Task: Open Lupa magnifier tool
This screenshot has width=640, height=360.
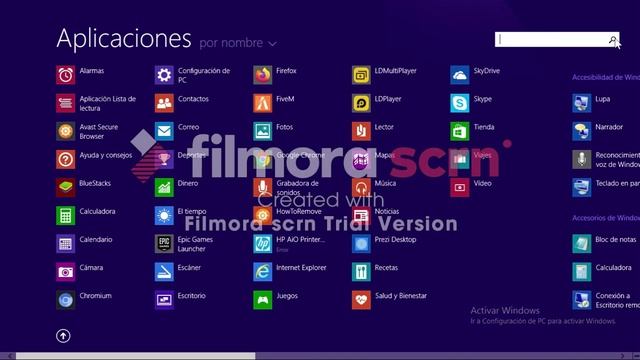Action: (x=582, y=103)
